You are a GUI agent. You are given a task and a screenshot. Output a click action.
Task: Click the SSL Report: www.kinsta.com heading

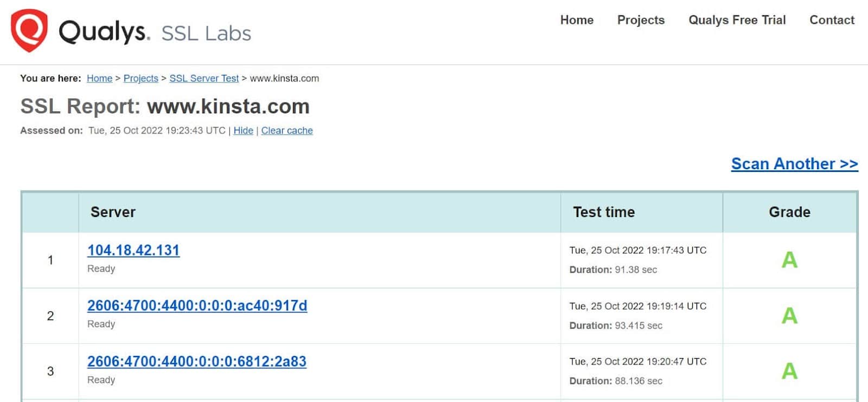coord(165,106)
